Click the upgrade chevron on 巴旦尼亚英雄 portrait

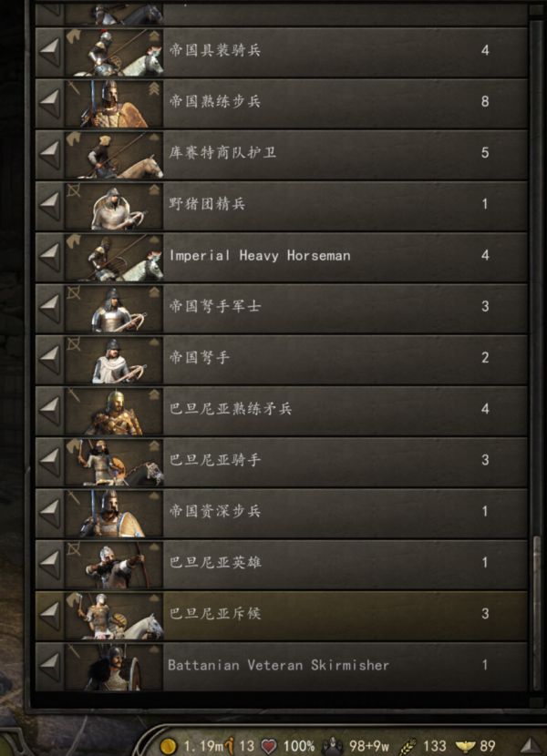[154, 547]
